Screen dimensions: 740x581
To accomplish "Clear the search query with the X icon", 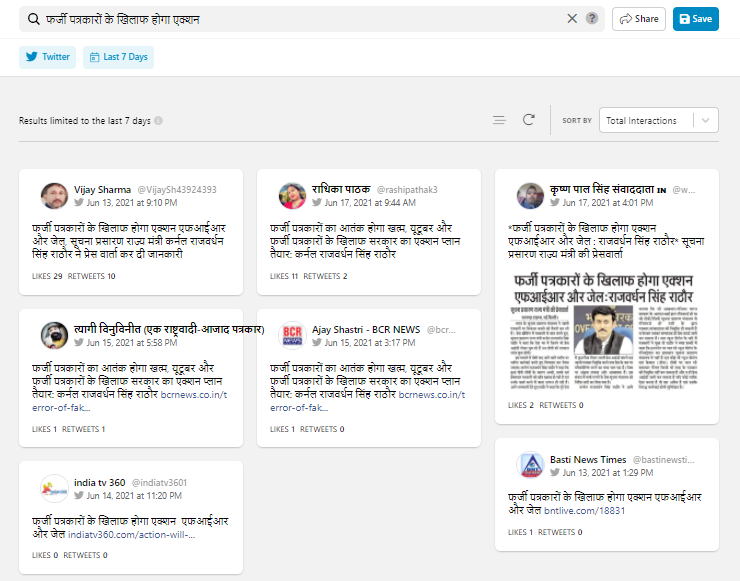I will 572,18.
